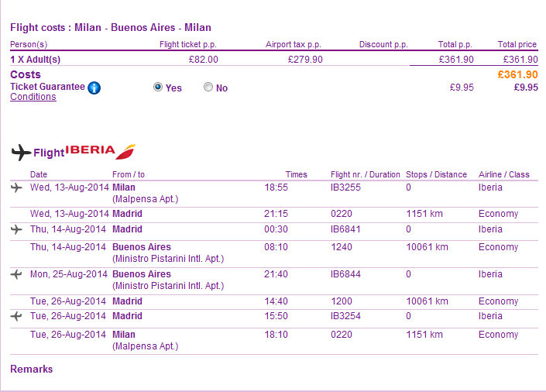
Task: Click the Remarks heading
Action: click(x=32, y=370)
